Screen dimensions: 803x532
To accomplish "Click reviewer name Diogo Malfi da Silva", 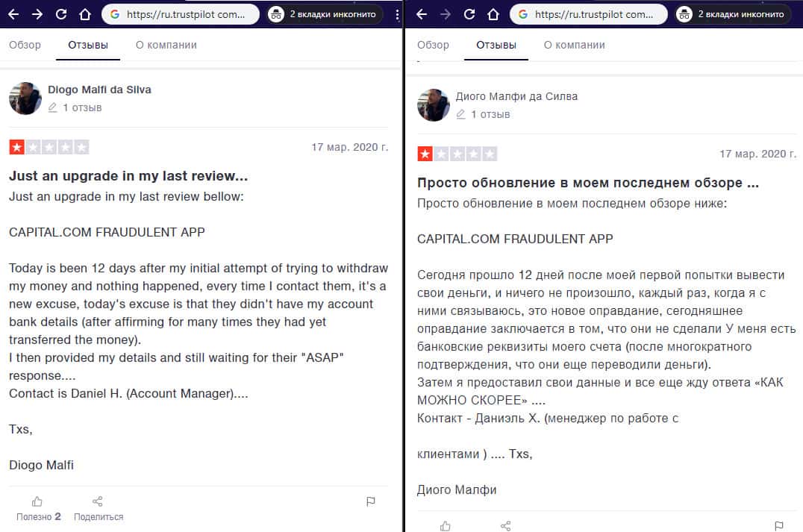I will pyautogui.click(x=99, y=90).
